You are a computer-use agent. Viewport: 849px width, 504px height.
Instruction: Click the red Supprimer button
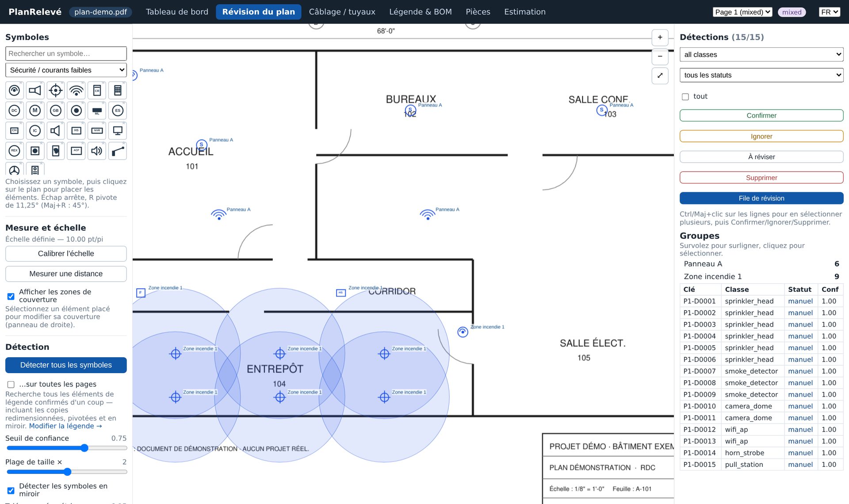pos(761,178)
